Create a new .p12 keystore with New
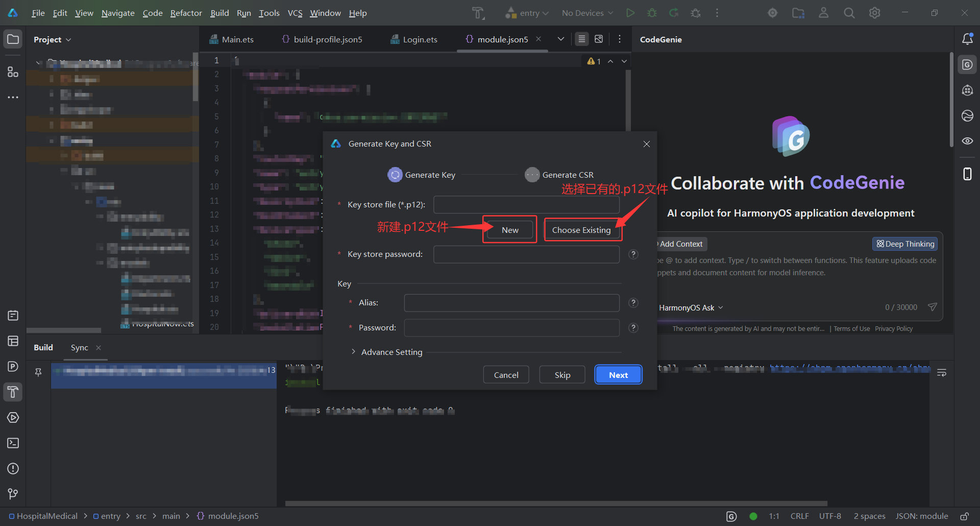 tap(510, 230)
